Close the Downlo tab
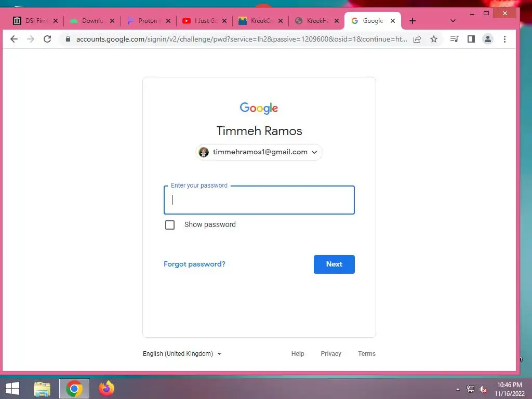This screenshot has width=532, height=399. point(112,21)
